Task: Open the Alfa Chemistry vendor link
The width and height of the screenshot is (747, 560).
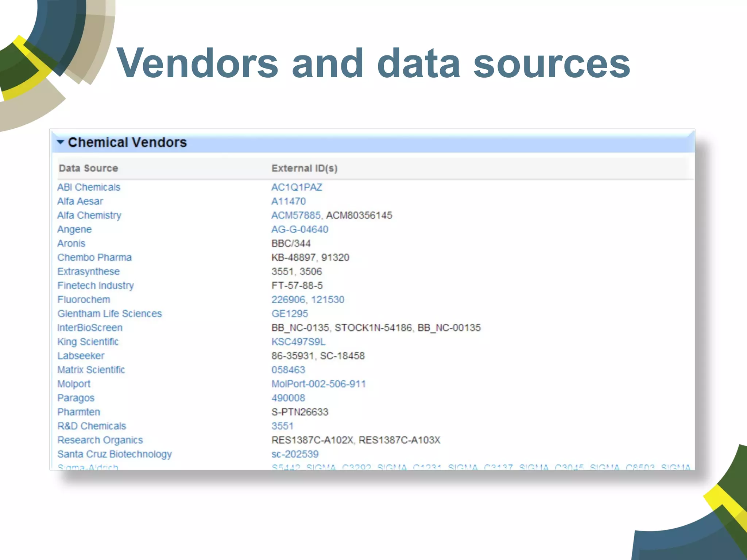Action: point(89,215)
